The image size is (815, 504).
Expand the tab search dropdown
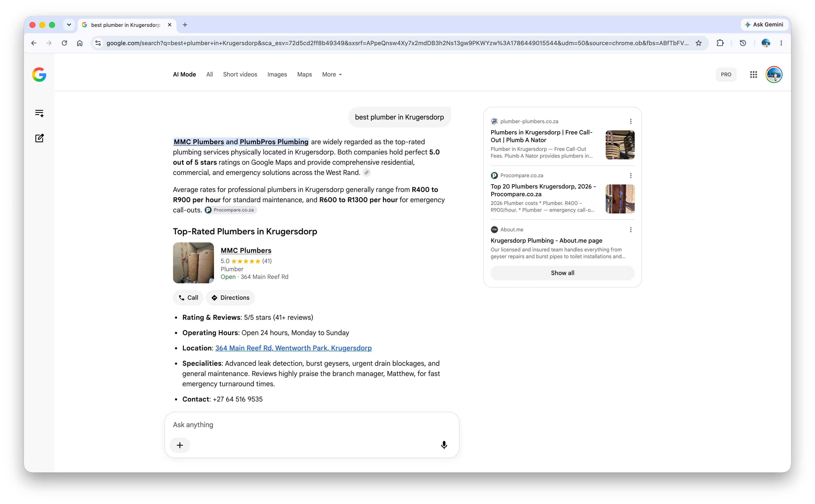(69, 25)
